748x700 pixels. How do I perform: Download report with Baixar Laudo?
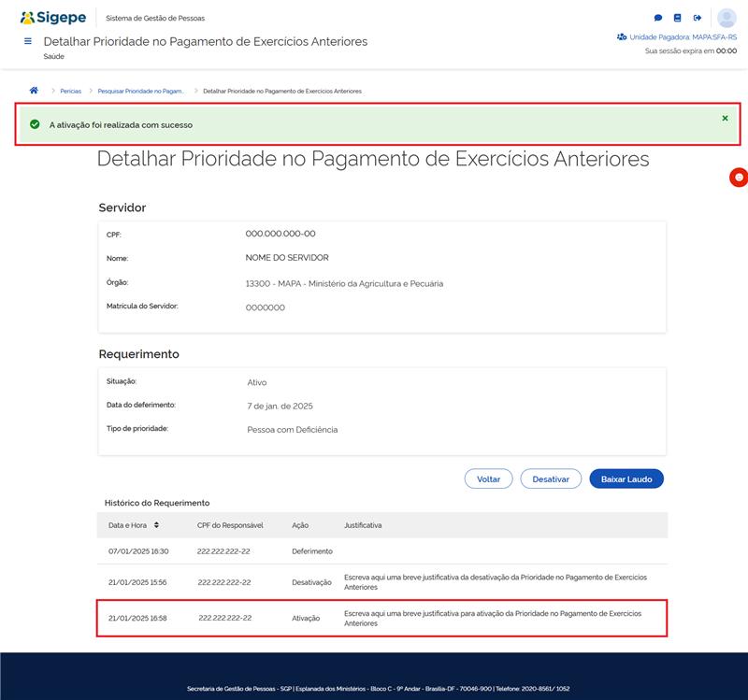626,479
